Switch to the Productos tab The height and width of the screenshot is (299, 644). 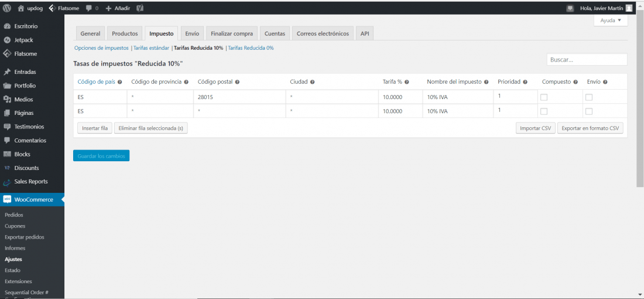pos(125,34)
